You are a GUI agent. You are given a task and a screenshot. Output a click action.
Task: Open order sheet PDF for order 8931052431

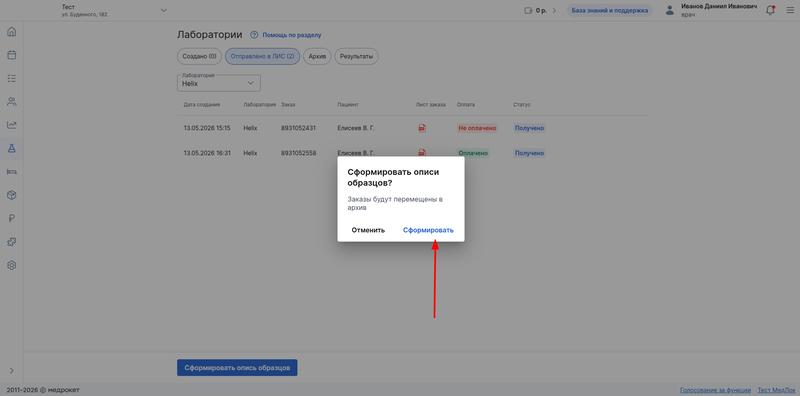point(422,128)
